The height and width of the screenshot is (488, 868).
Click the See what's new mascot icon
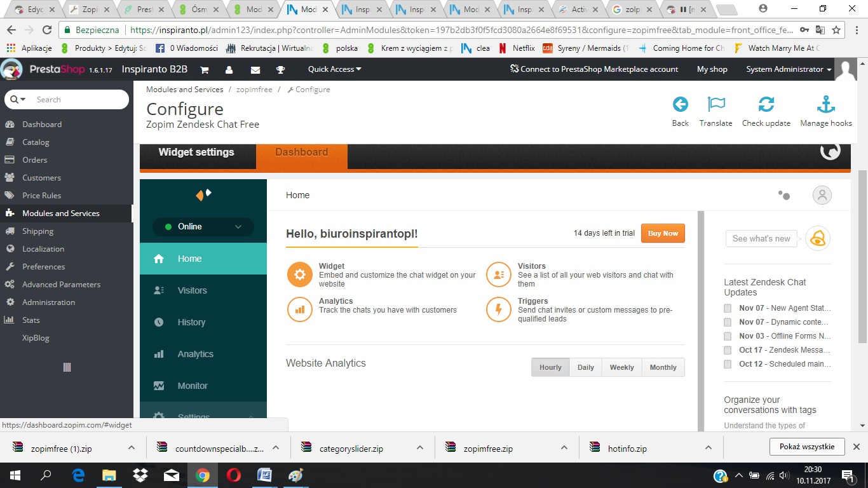[818, 238]
